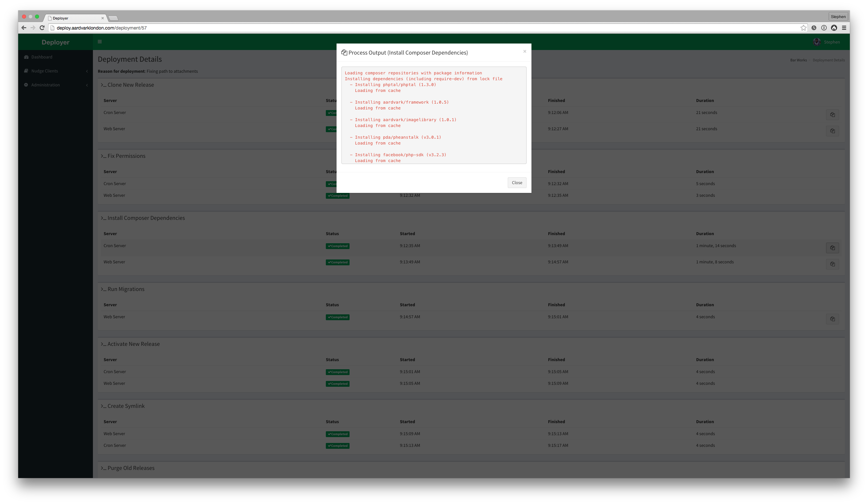Bookmark the page with the star icon
This screenshot has height=504, width=868.
point(803,28)
